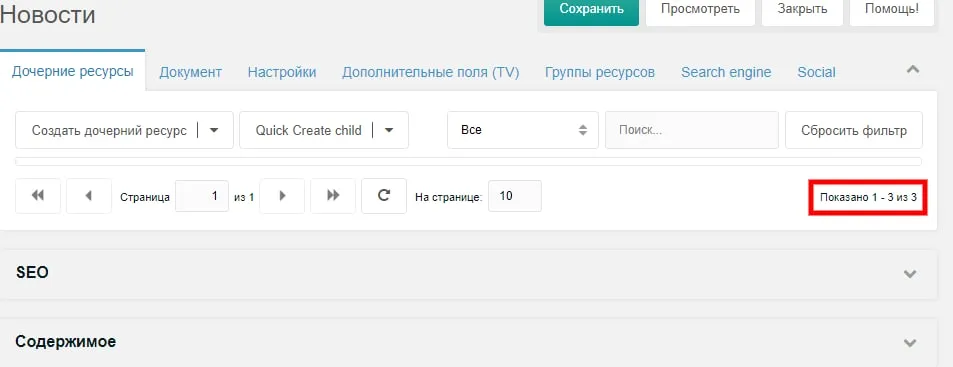Open the Настройки tab
The image size is (953, 367).
point(282,72)
